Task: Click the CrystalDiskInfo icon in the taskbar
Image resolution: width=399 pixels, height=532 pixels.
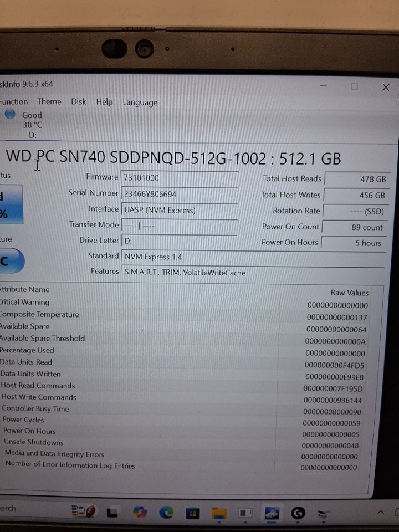Action: click(x=272, y=514)
